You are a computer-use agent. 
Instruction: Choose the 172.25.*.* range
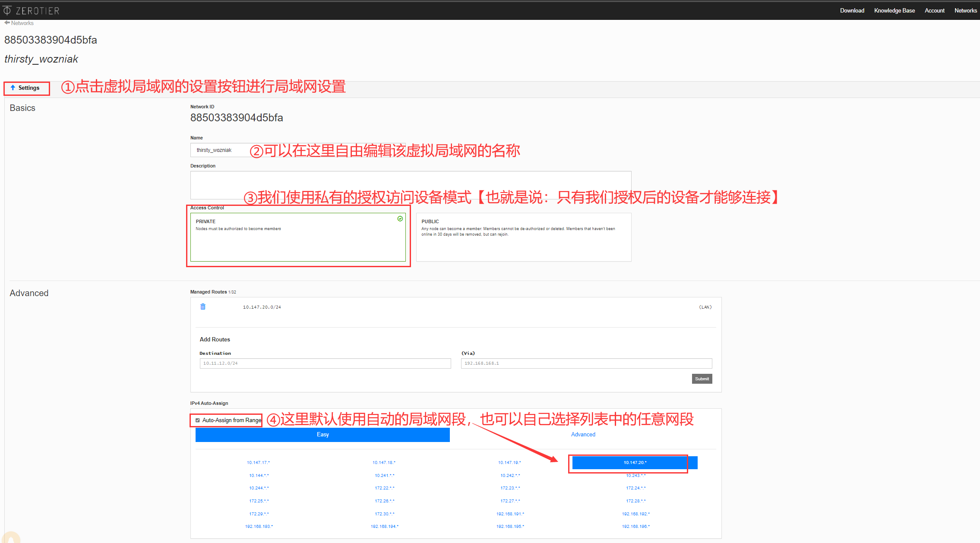[x=259, y=501]
